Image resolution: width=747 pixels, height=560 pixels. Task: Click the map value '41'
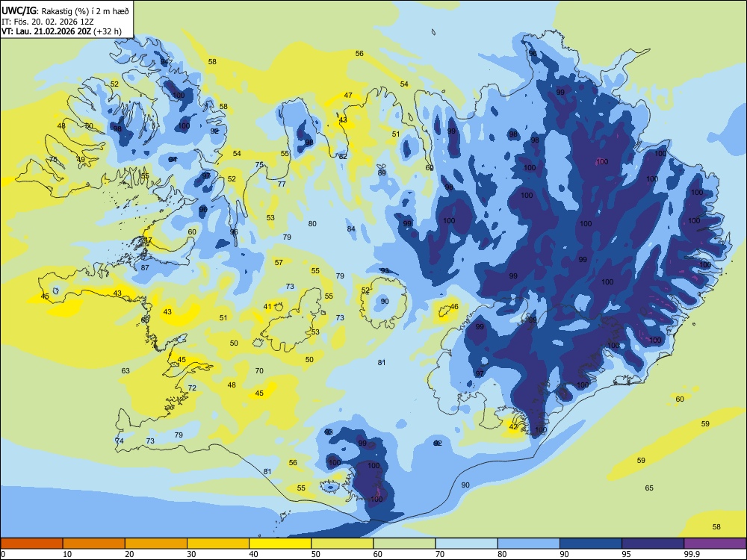click(267, 307)
